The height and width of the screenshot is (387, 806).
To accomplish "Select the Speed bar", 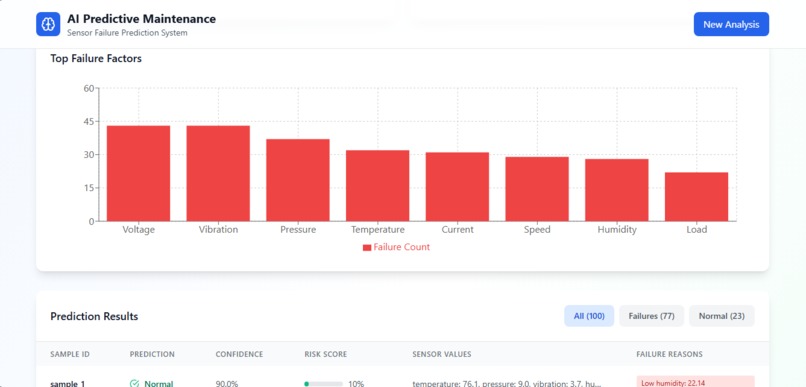I will pos(537,189).
